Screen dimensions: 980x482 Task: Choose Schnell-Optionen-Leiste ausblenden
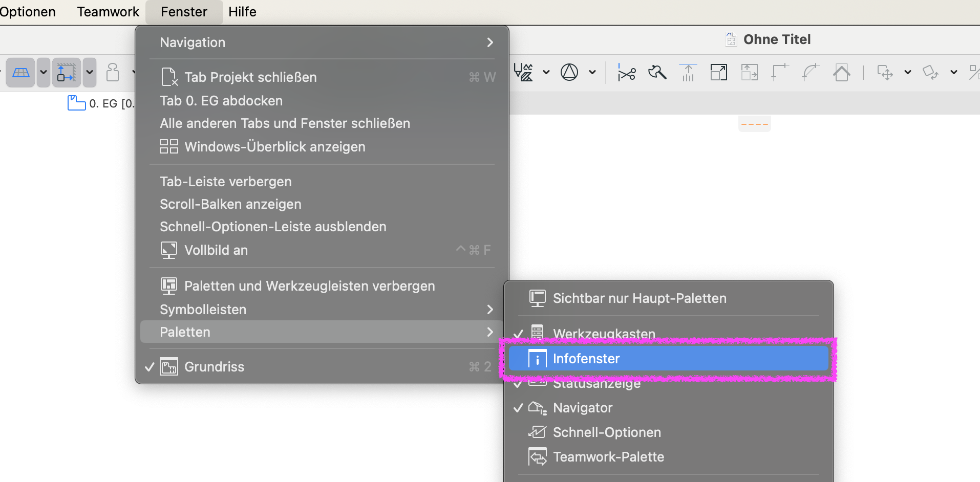coord(322,227)
